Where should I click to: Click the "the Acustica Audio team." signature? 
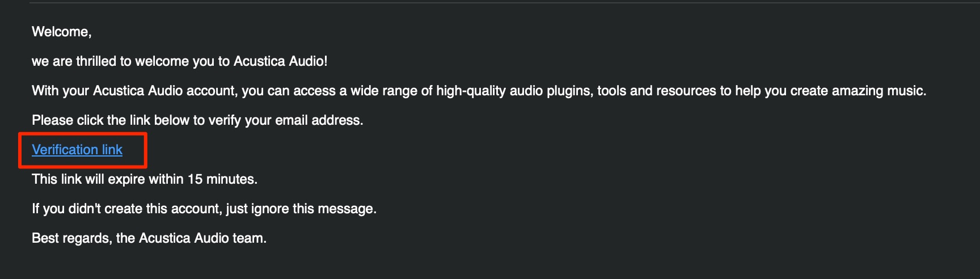(191, 238)
